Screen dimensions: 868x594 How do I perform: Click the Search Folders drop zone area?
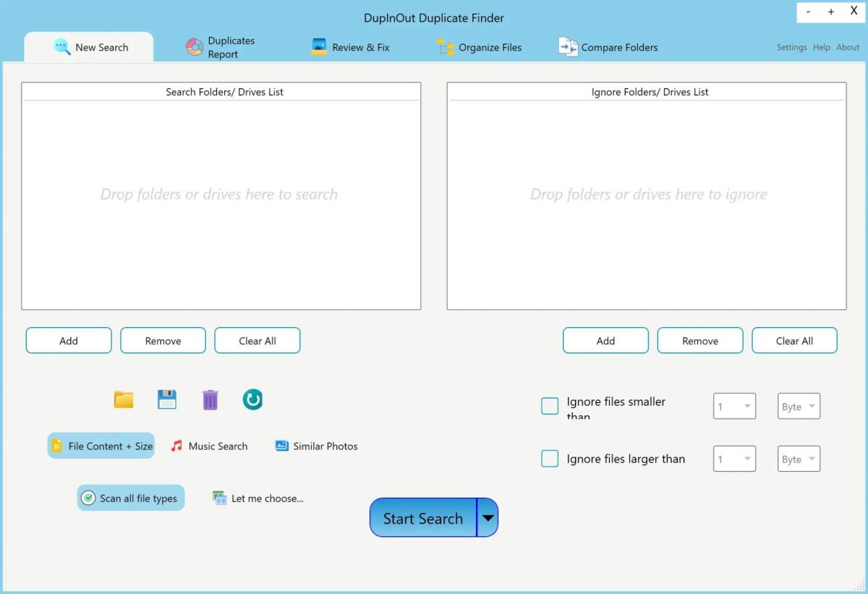[x=221, y=195]
